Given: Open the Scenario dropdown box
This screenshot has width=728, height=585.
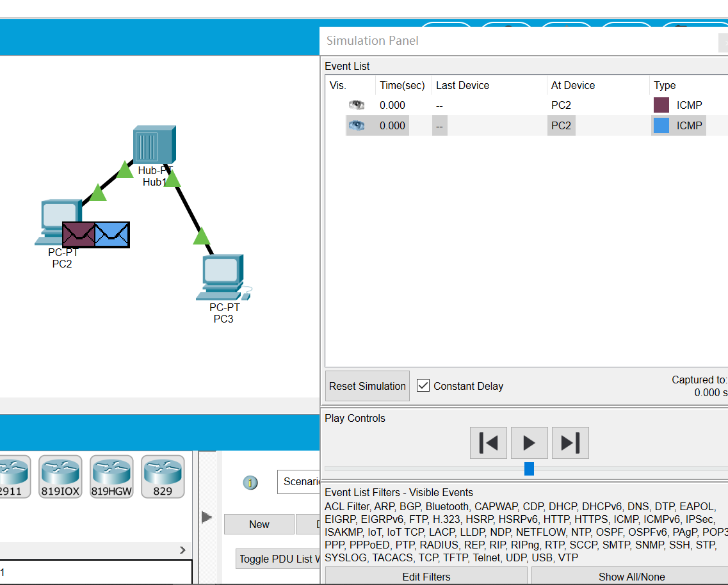Looking at the screenshot, I should click(x=299, y=481).
